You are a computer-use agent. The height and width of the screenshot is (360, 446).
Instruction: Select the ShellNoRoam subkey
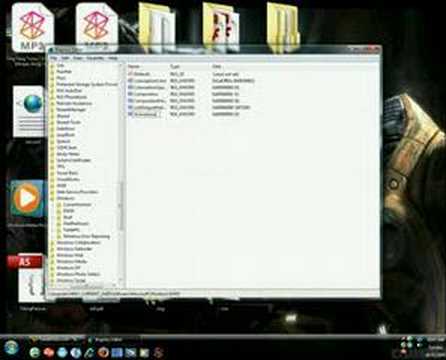click(76, 224)
